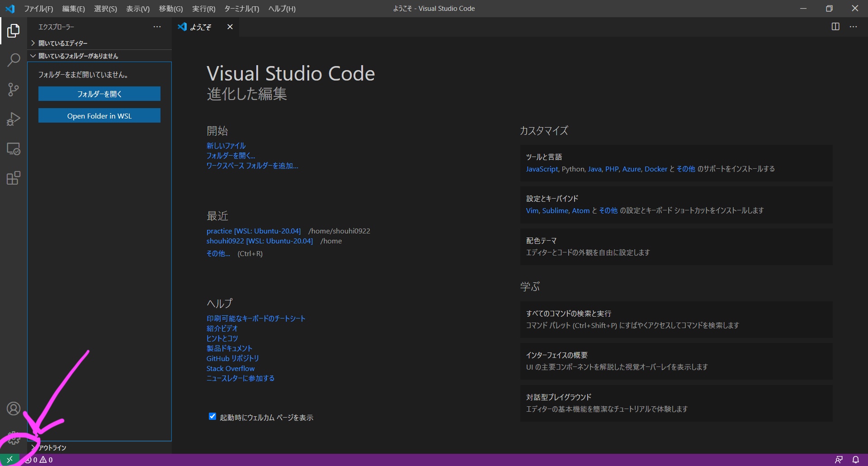Open Explorer views and more actions ellipsis

[x=157, y=27]
